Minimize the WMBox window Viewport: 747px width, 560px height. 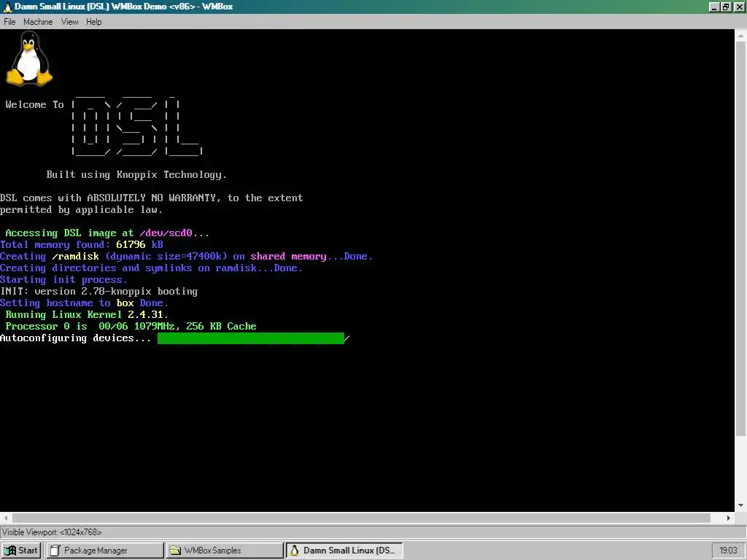coord(714,7)
